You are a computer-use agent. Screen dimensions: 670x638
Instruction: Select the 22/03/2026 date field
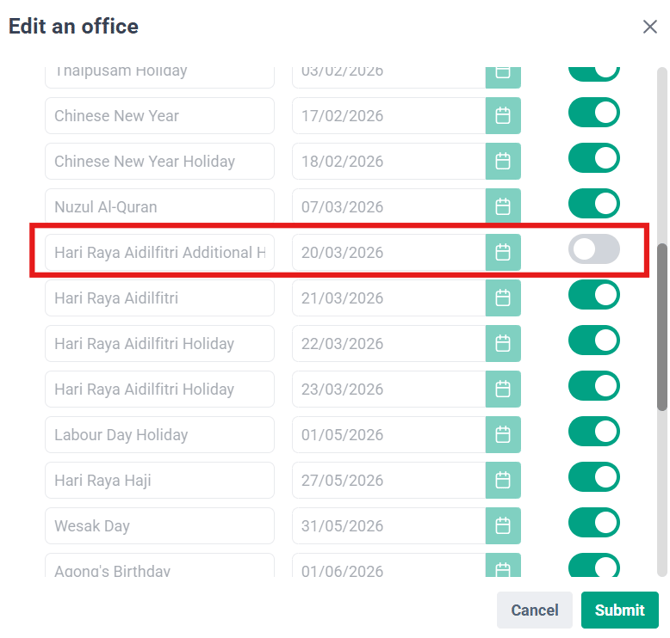pos(388,344)
